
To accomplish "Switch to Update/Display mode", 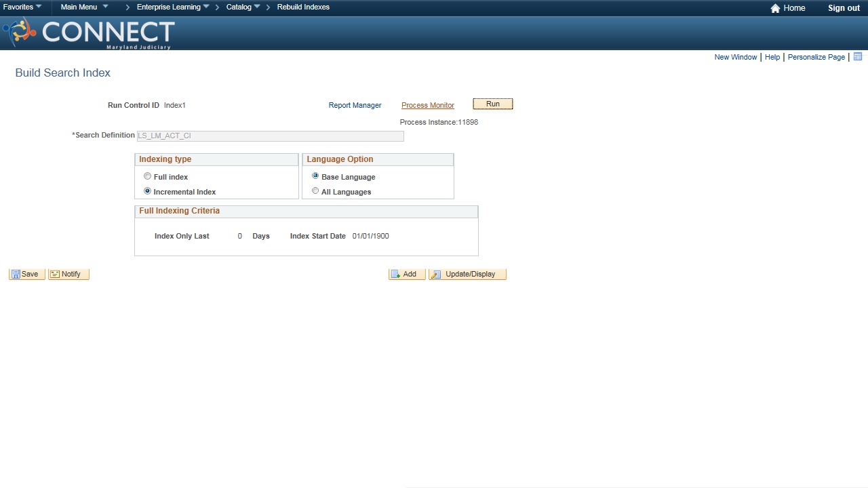I will 467,274.
